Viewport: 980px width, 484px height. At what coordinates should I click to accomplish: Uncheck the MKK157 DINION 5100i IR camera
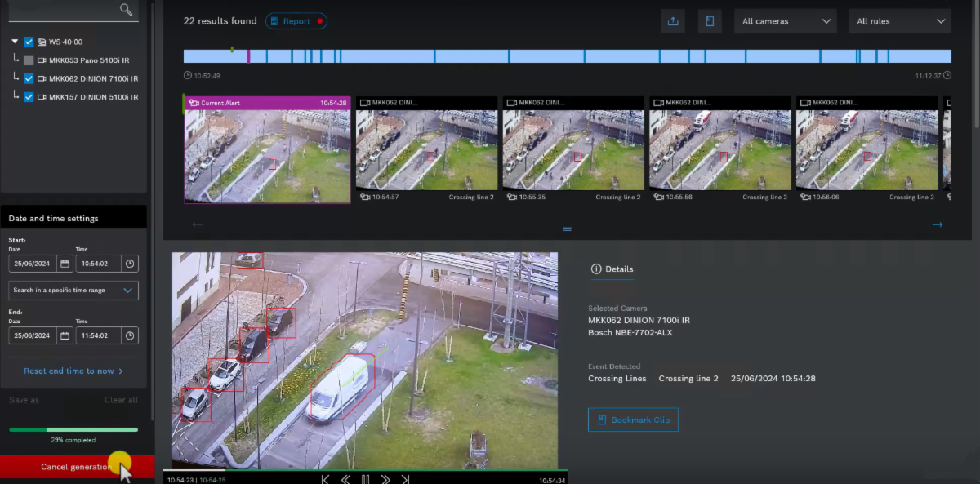pos(29,97)
